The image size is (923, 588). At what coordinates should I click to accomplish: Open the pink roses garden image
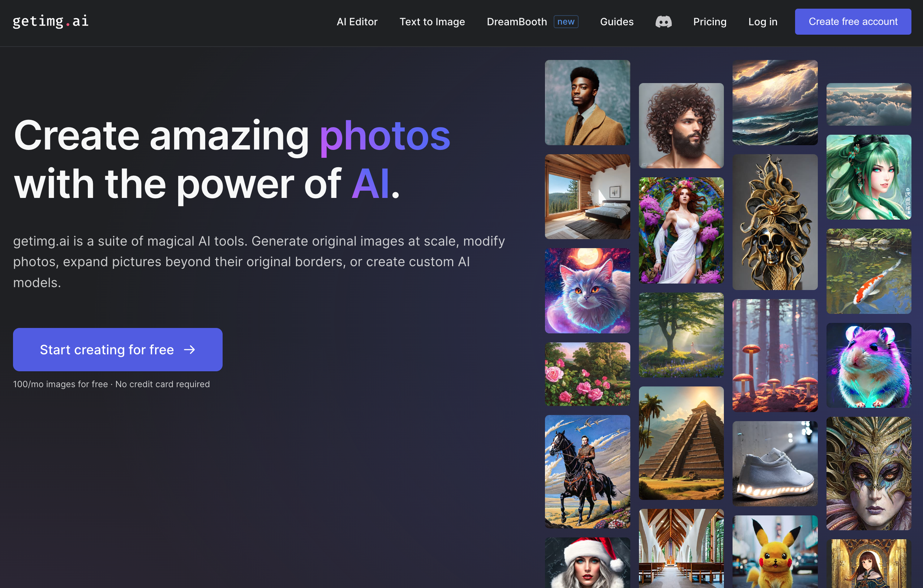[x=587, y=374]
